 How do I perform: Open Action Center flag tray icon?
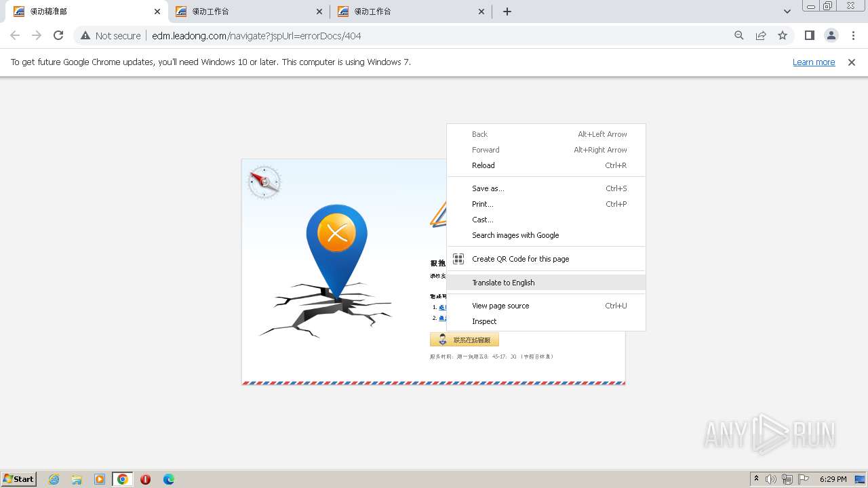(804, 479)
